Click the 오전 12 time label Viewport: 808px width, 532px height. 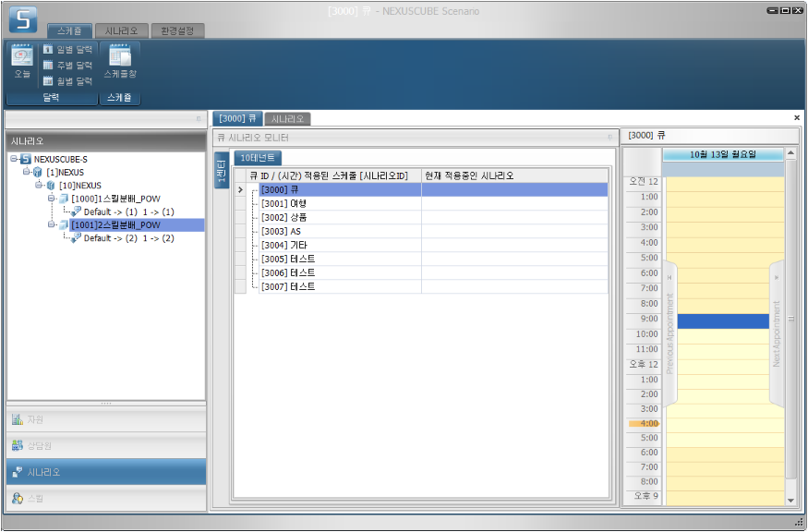644,181
